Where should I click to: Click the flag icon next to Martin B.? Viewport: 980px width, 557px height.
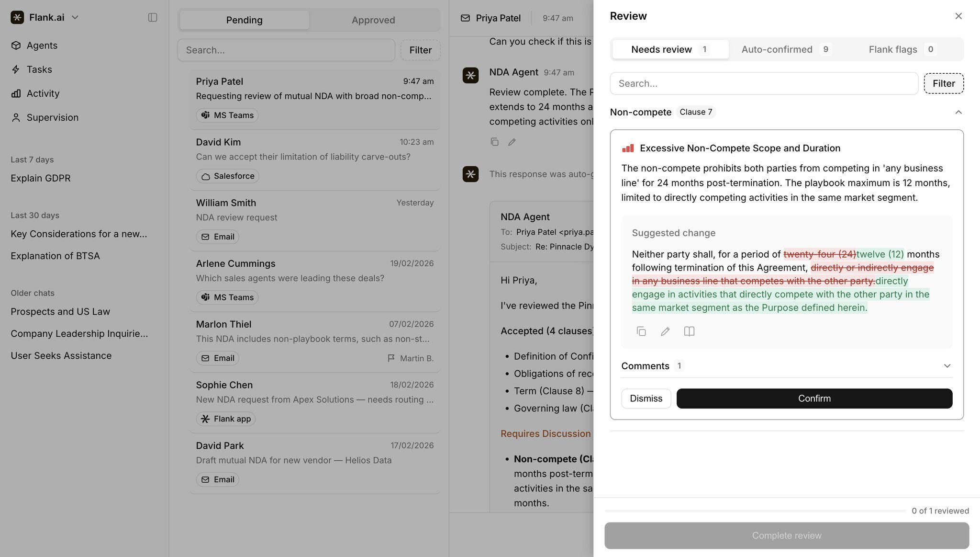pos(391,358)
